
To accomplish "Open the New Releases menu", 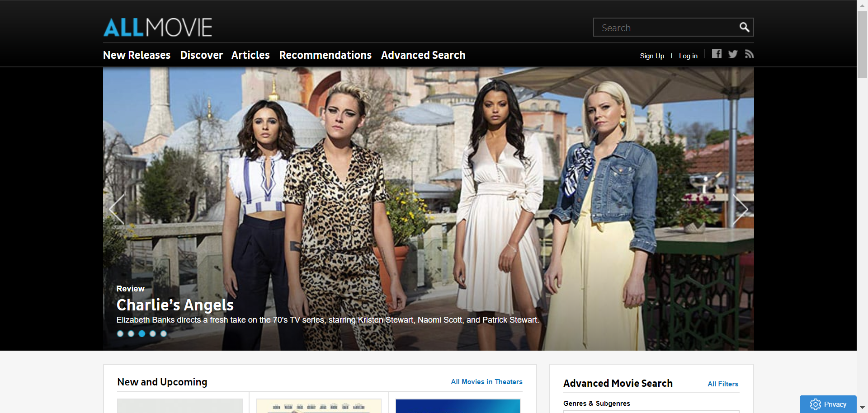I will click(137, 55).
